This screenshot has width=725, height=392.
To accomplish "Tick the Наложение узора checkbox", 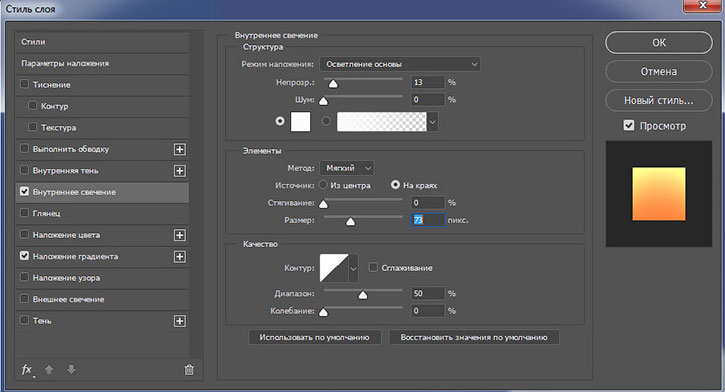I will click(25, 277).
